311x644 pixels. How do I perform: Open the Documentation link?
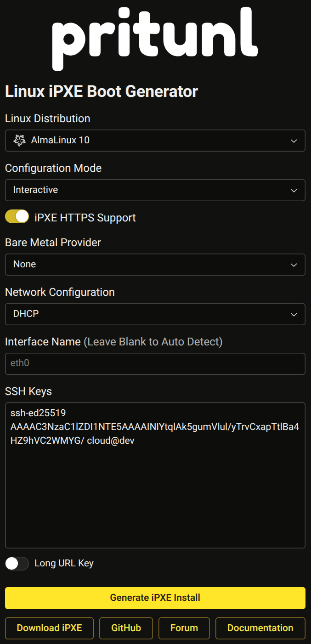[x=260, y=628]
